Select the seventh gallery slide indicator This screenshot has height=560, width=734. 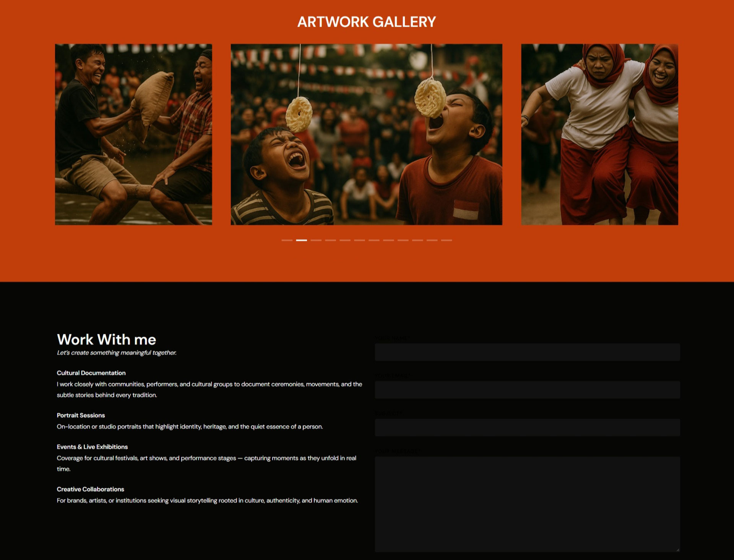pos(374,240)
